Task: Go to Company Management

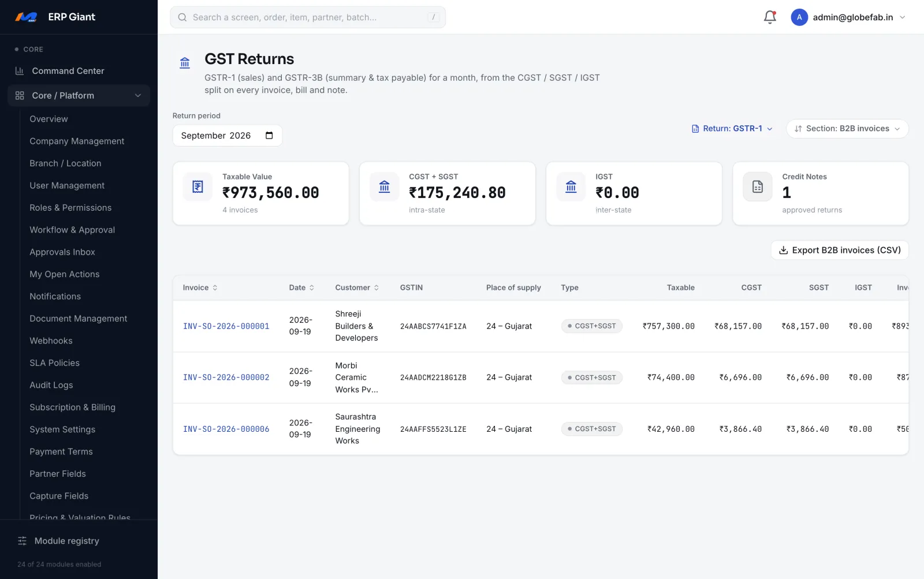Action: (x=77, y=141)
